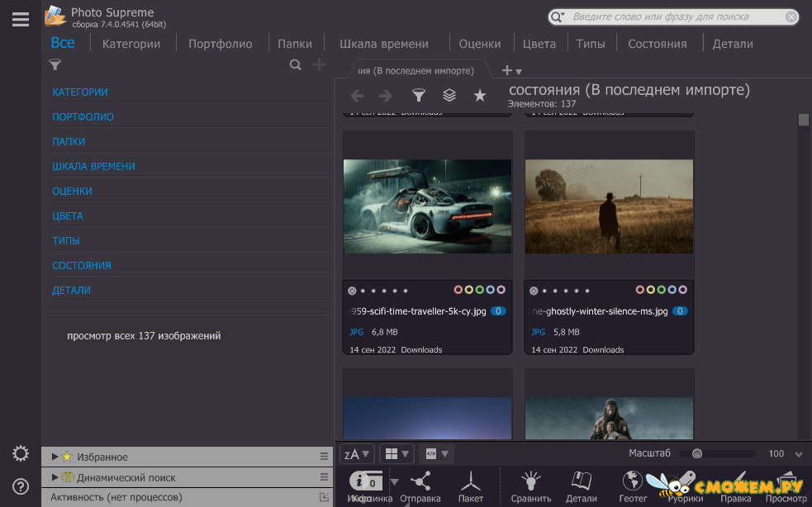Clear the search field with X icon

pos(791,17)
